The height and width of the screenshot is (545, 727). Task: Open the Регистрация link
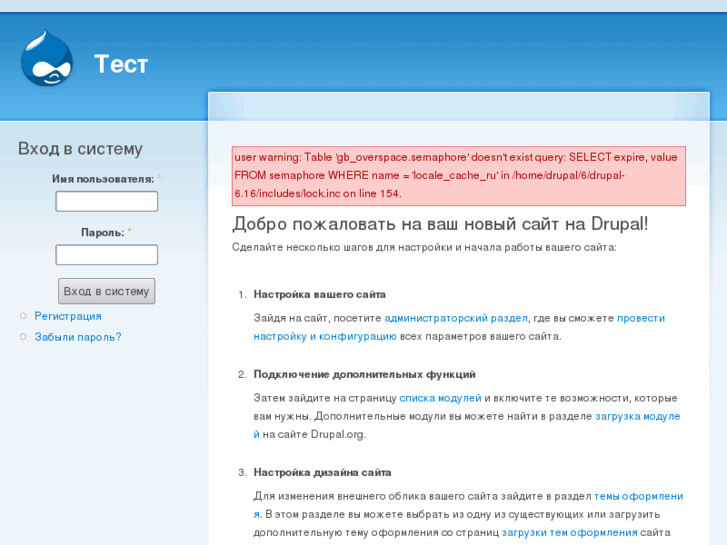68,316
